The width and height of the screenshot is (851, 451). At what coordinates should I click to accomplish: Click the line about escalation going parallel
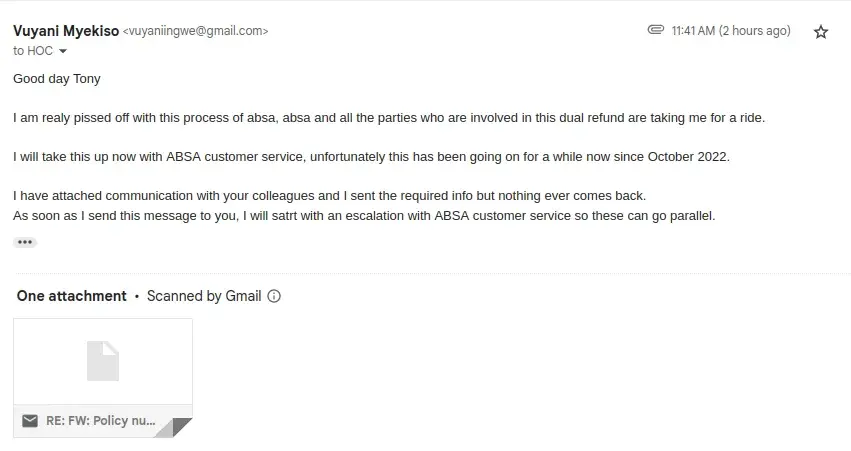(365, 215)
